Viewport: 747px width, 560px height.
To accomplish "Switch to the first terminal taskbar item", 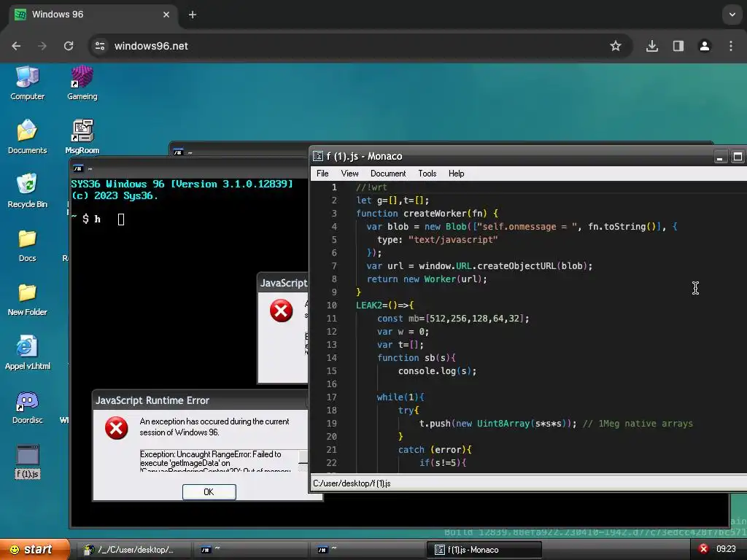I will [x=251, y=550].
